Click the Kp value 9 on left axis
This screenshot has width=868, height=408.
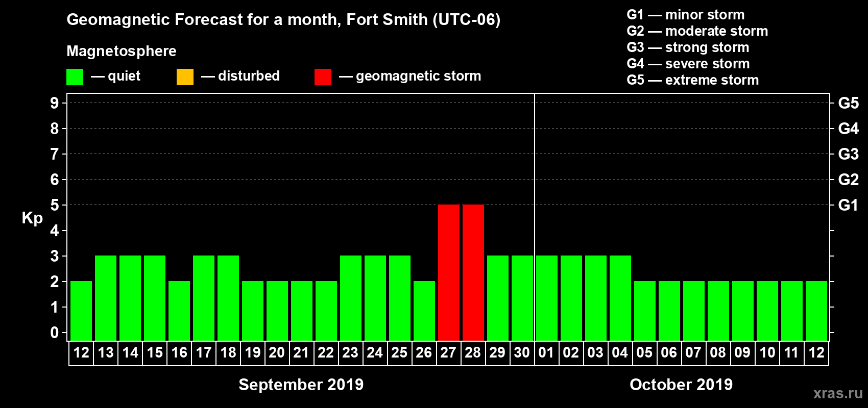coord(55,103)
